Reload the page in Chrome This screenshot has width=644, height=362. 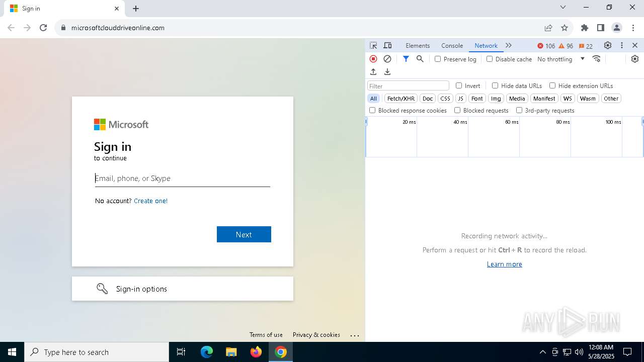(x=43, y=28)
